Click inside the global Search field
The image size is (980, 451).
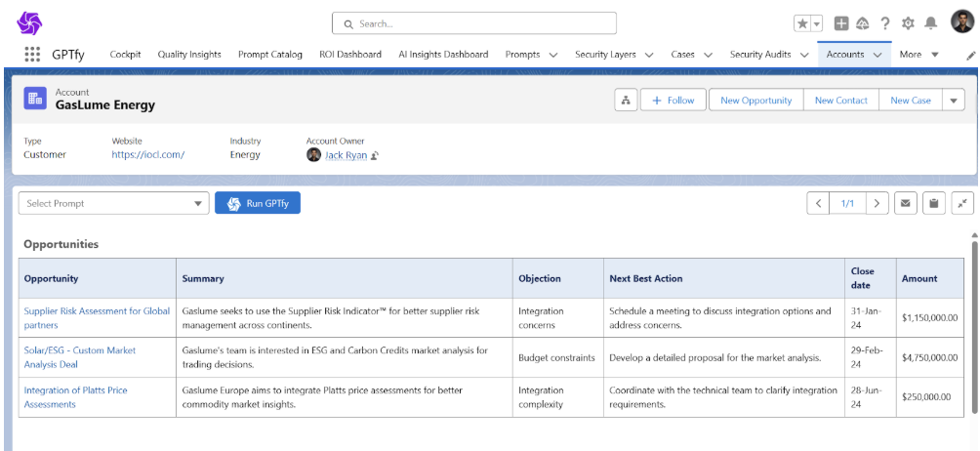pos(474,23)
